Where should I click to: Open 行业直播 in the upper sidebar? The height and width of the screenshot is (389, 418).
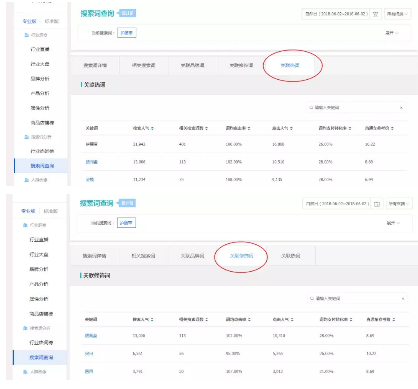[x=40, y=49]
